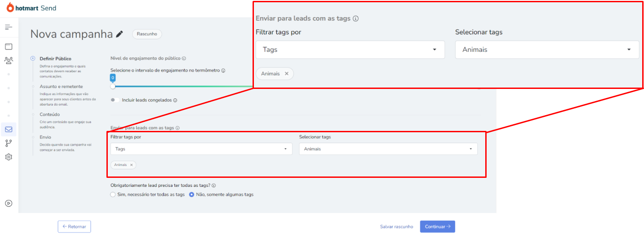644x246 pixels.
Task: Open the email campaigns envelope icon
Action: coord(9,130)
